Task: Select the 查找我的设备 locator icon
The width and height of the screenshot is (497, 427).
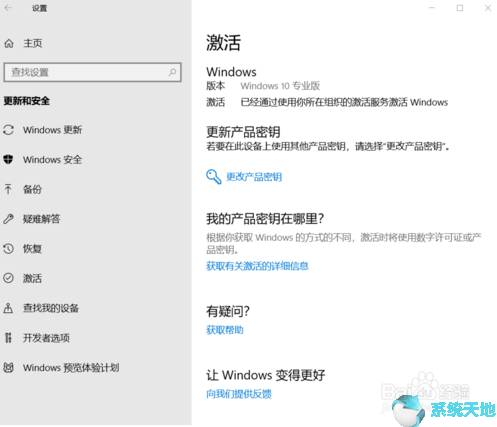Action: pyautogui.click(x=8, y=308)
